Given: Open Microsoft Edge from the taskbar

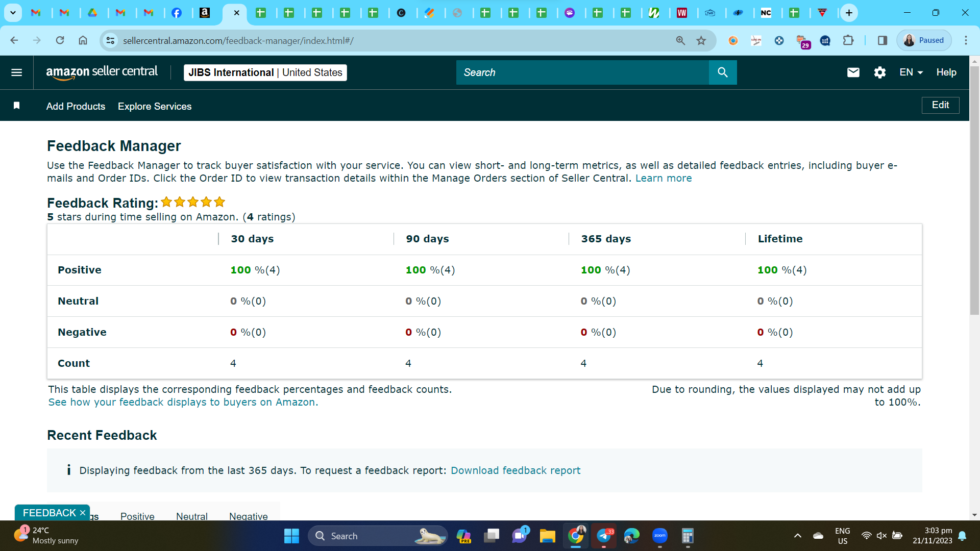Looking at the screenshot, I should point(631,536).
